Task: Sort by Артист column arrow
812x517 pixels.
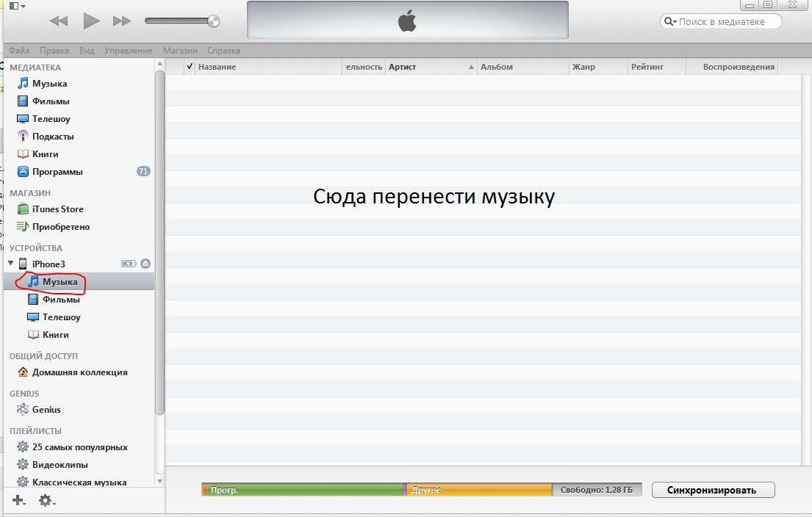Action: 471,67
